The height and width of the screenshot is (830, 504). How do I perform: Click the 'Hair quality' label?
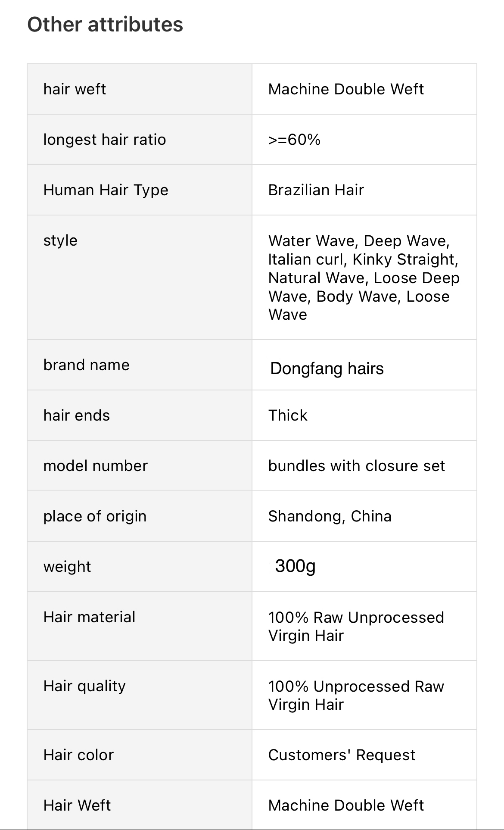[85, 686]
